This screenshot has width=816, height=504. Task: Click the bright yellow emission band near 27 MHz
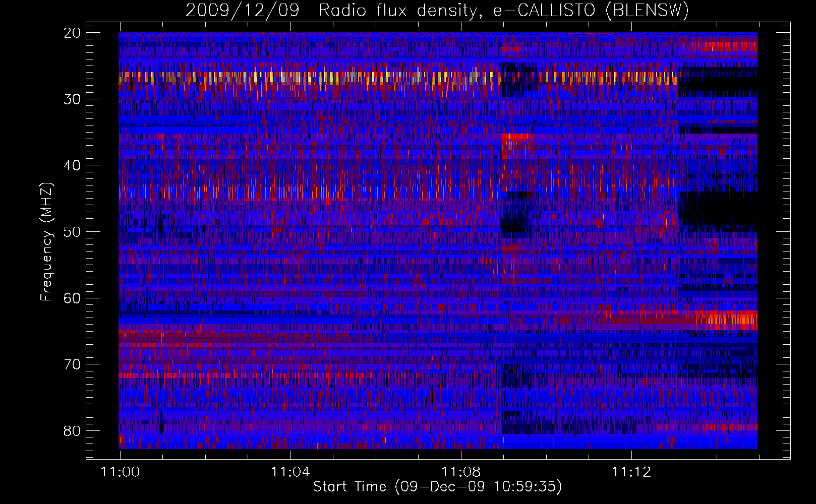[x=398, y=78]
